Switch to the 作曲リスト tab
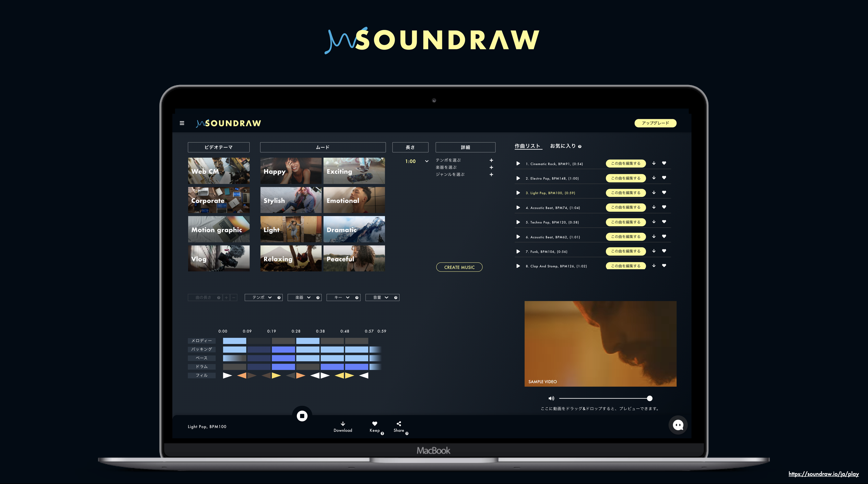This screenshot has width=868, height=484. (x=528, y=146)
